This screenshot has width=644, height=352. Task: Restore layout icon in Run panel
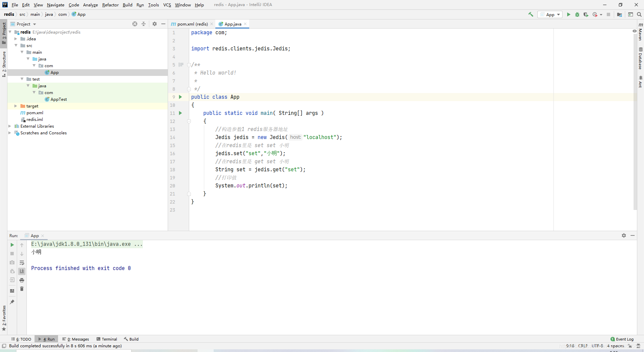click(x=12, y=291)
